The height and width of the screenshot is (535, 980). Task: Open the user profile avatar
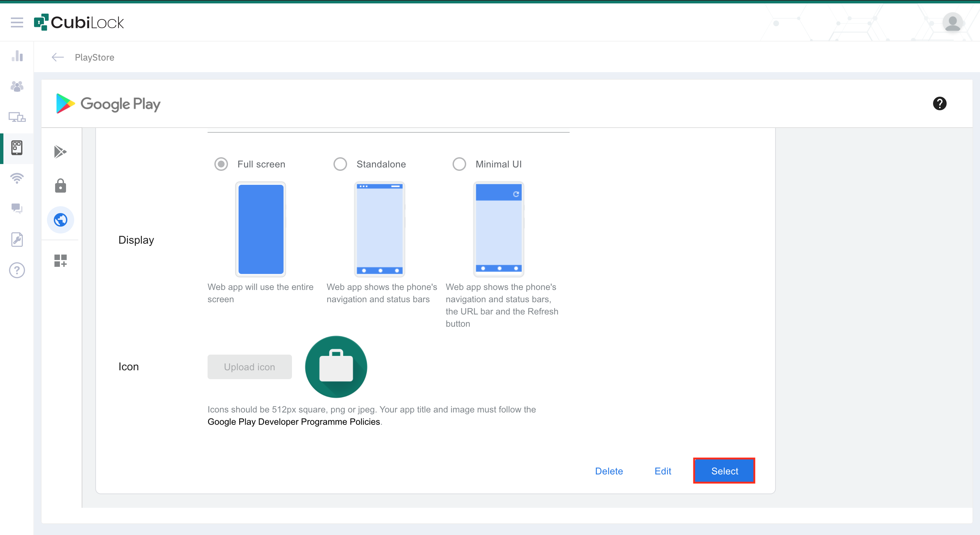coord(952,22)
